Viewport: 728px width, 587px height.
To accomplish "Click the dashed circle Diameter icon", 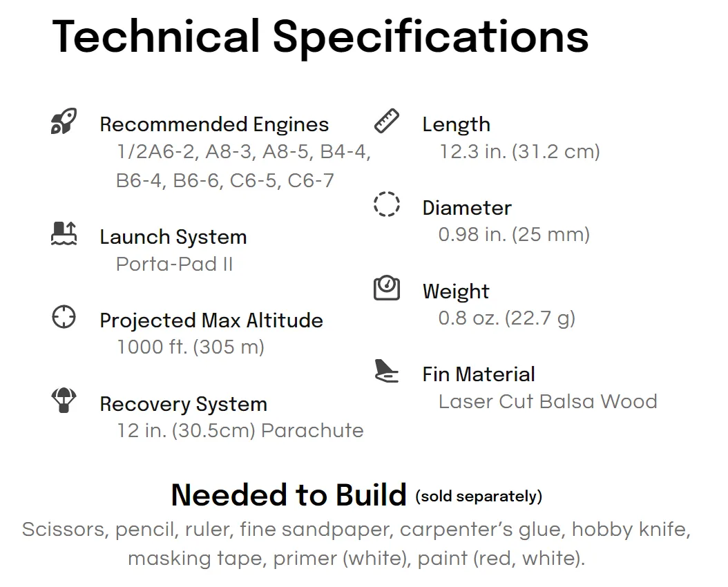I will pyautogui.click(x=387, y=204).
